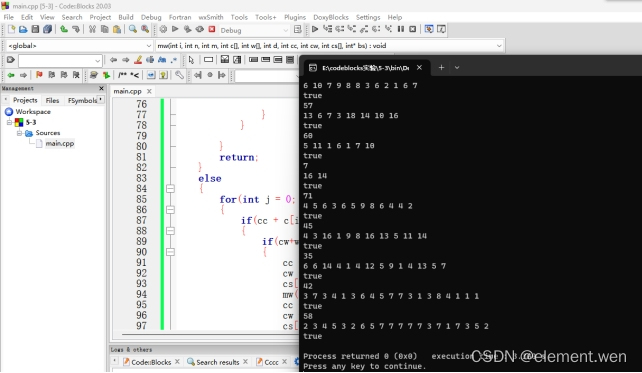642x373 pixels.
Task: Open the Debug build target dropdown
Action: click(254, 30)
